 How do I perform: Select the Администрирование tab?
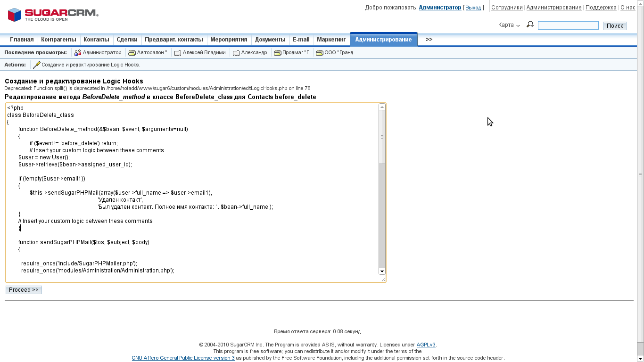[383, 40]
